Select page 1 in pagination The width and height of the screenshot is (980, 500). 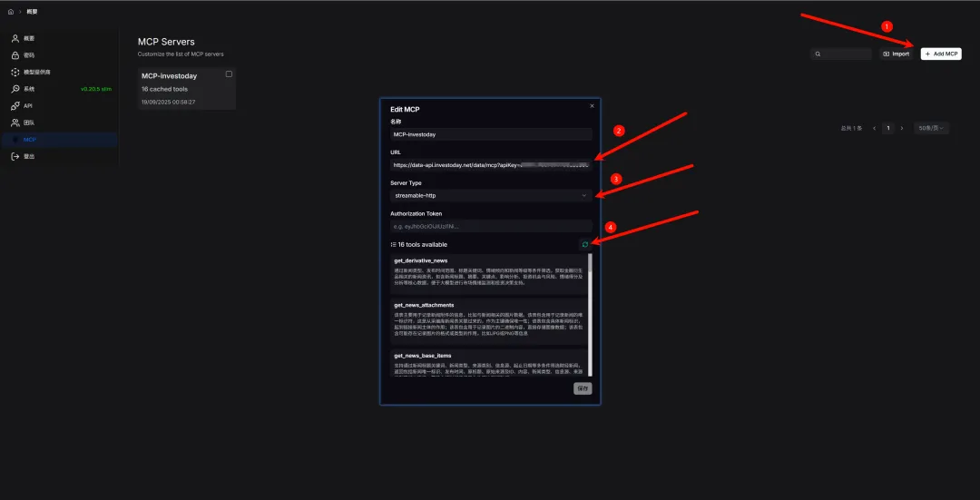[x=887, y=128]
